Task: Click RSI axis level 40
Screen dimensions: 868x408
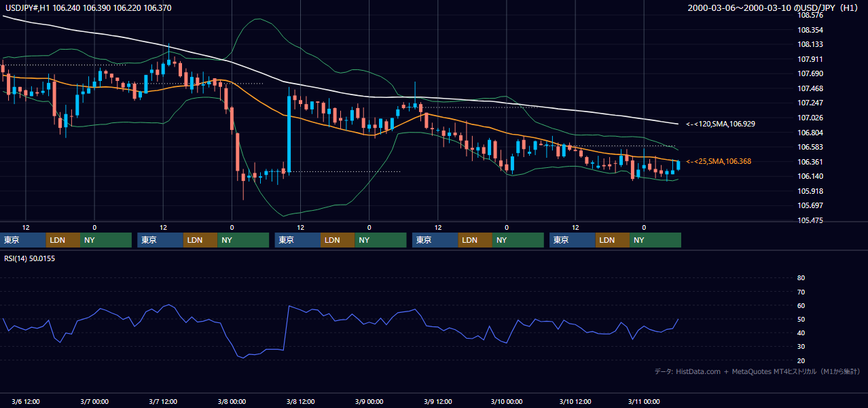Action: pyautogui.click(x=801, y=333)
